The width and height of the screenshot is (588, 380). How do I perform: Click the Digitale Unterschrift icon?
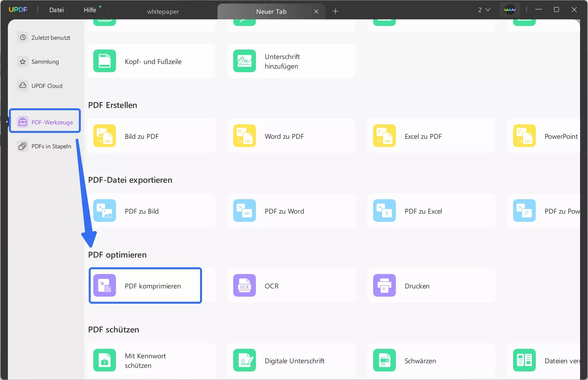tap(244, 360)
